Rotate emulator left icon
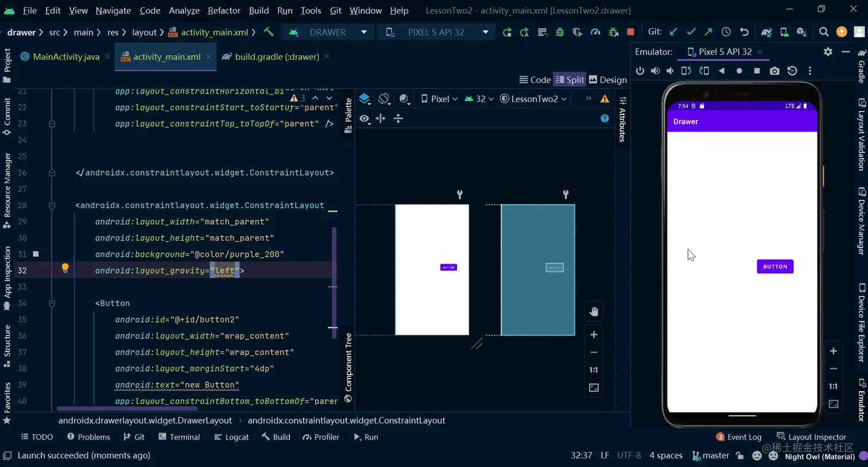 coord(686,71)
